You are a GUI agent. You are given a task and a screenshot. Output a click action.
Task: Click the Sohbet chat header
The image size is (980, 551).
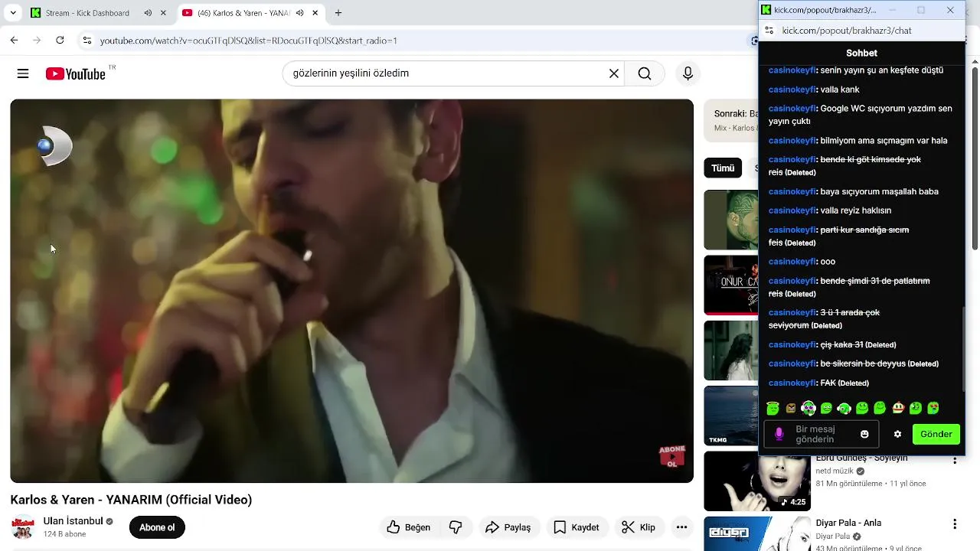861,53
